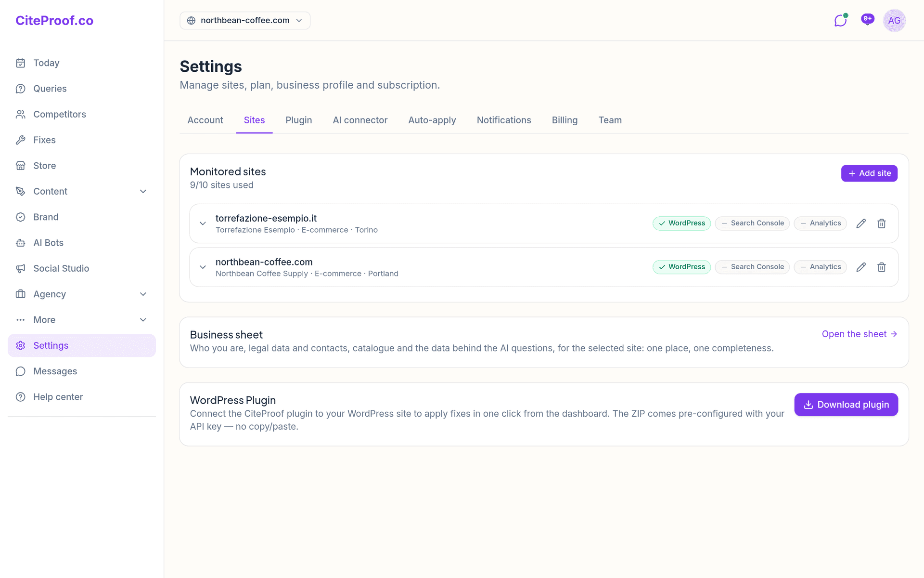Click Analytics badge for northbean-coffee.com
The height and width of the screenshot is (578, 924).
click(820, 267)
